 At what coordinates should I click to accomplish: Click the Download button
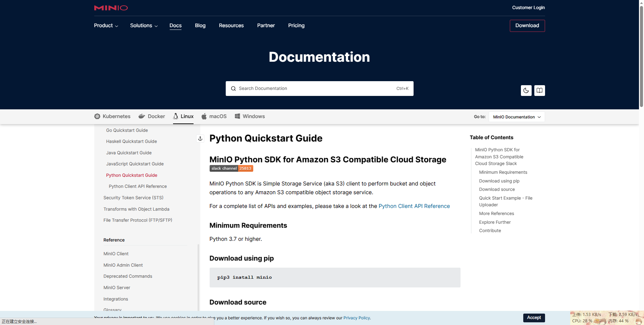coord(527,26)
